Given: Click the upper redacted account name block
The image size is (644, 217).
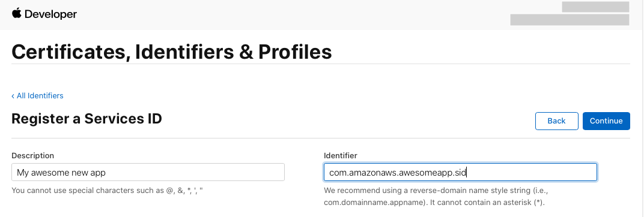Looking at the screenshot, I should coord(595,7).
